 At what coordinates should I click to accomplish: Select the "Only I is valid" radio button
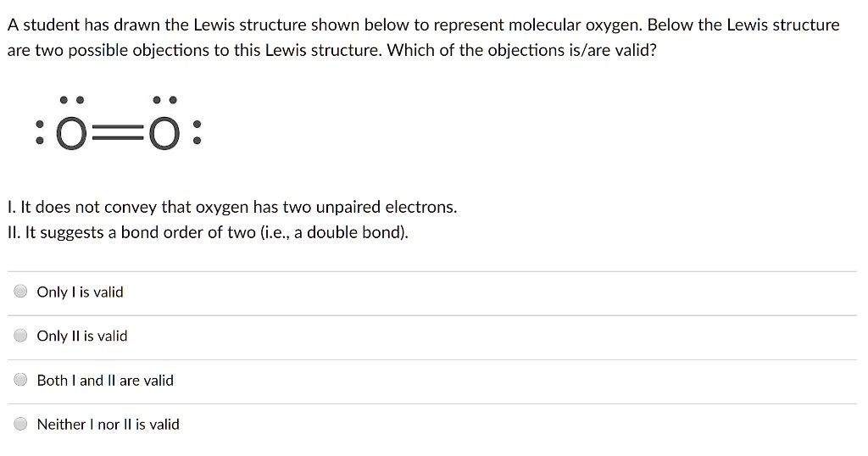(x=20, y=292)
